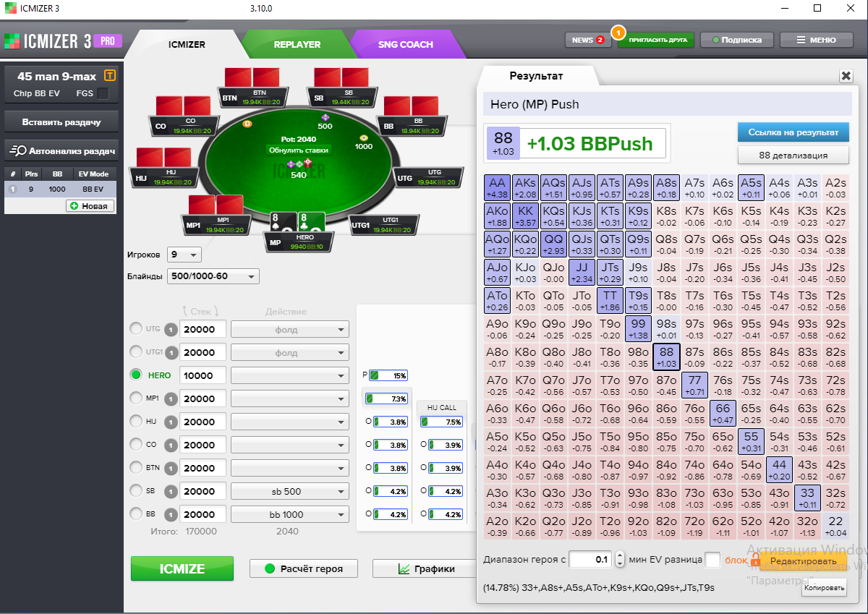Screen dimensions: 868x614
Task: Click the 7.3% range bar
Action: click(387, 398)
